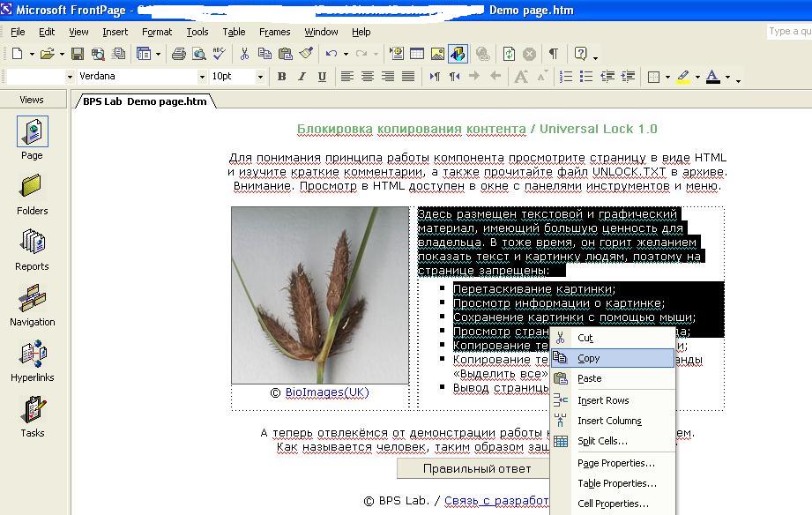This screenshot has width=812, height=515.
Task: Open the Format menu
Action: (157, 32)
